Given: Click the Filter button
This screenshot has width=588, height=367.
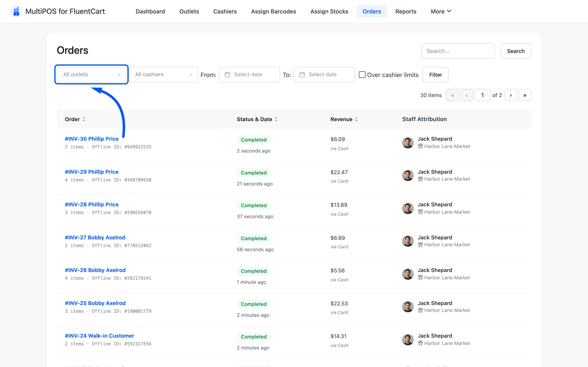Looking at the screenshot, I should click(435, 75).
